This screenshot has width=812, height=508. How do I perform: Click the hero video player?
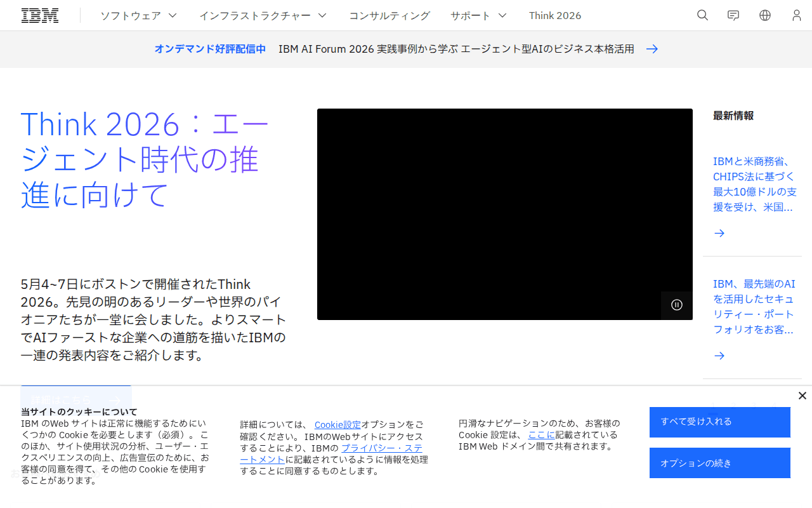(x=505, y=214)
